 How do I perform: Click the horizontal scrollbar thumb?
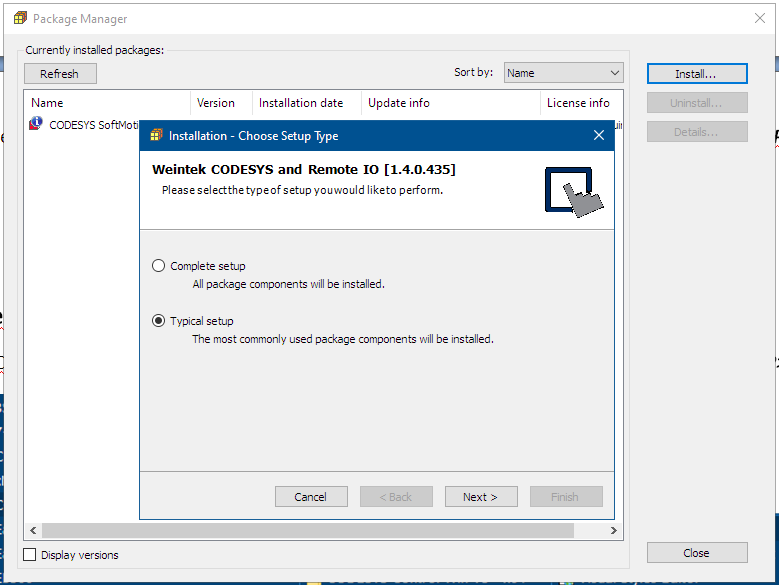308,530
